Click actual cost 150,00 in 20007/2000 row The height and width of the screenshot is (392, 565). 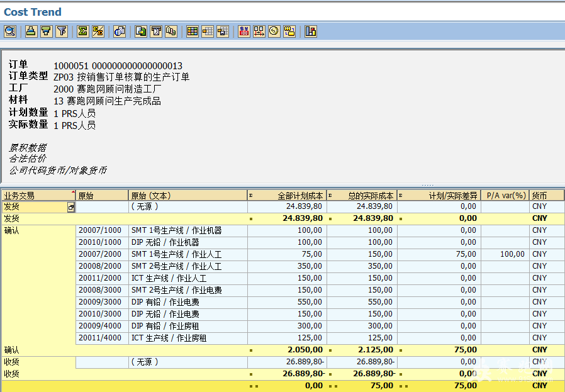tap(380, 254)
